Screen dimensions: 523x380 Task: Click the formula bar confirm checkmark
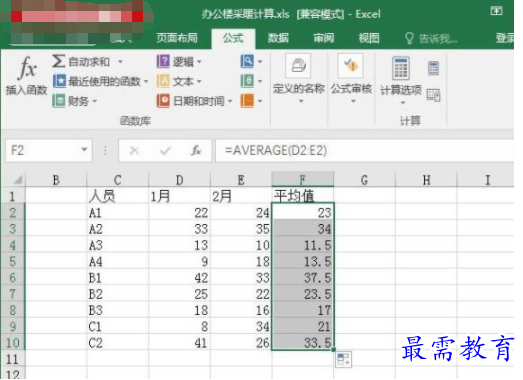pyautogui.click(x=165, y=151)
